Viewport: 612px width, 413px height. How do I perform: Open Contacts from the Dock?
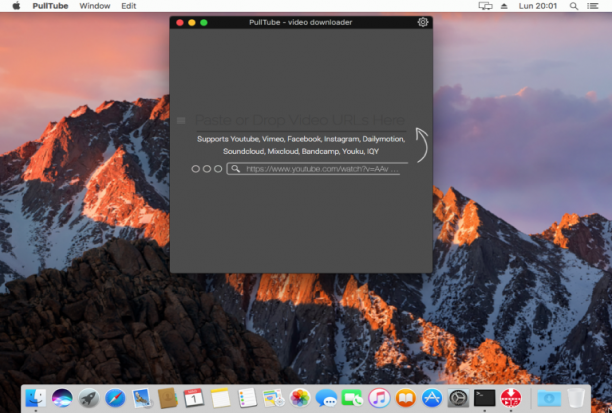168,398
